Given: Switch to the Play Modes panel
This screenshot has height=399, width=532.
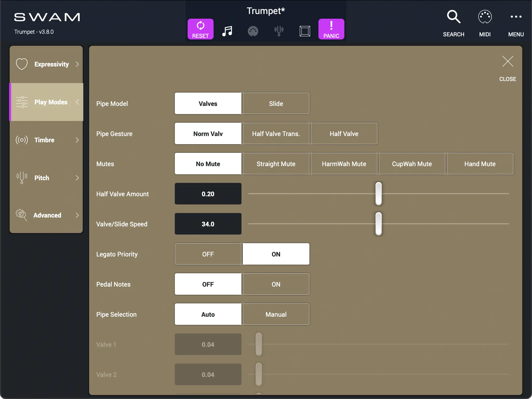Looking at the screenshot, I should (46, 102).
